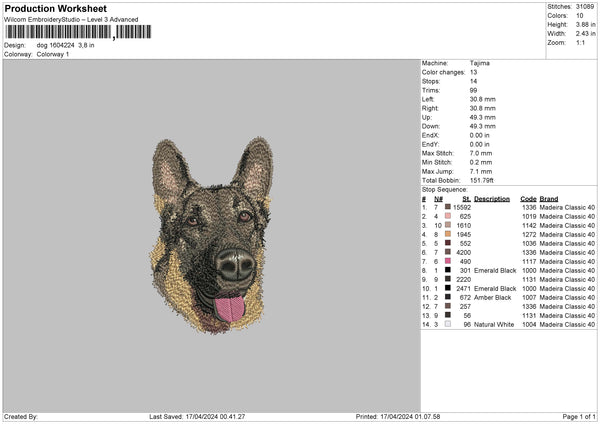Click the barcode under the worksheet title
The image size is (600, 424).
[x=57, y=33]
